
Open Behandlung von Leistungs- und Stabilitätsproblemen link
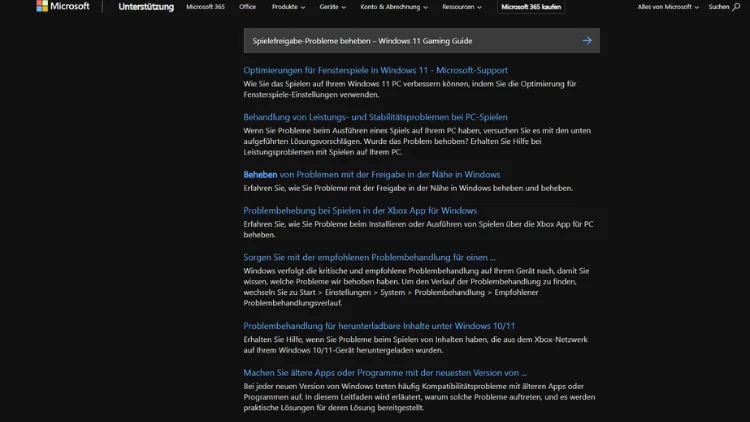[x=375, y=117]
